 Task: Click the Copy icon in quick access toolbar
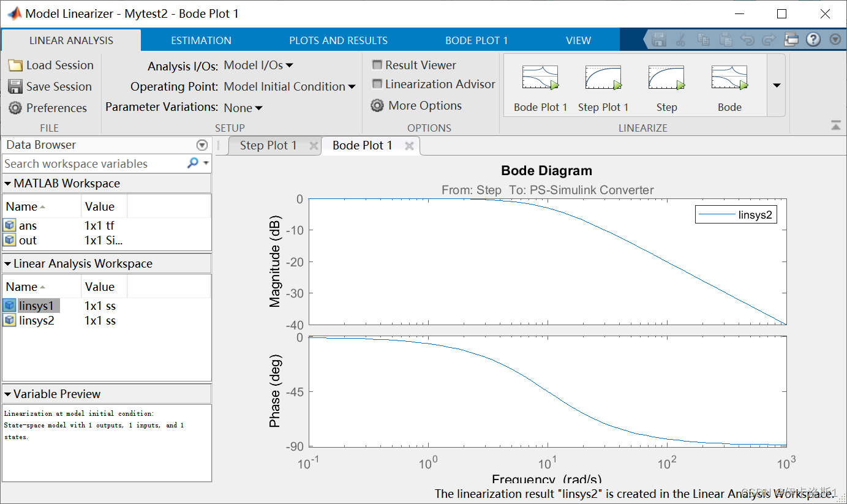coord(704,40)
